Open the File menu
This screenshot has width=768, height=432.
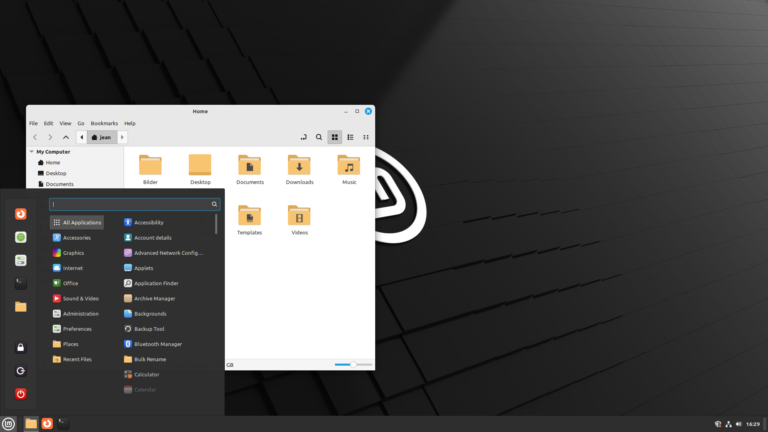(x=33, y=123)
